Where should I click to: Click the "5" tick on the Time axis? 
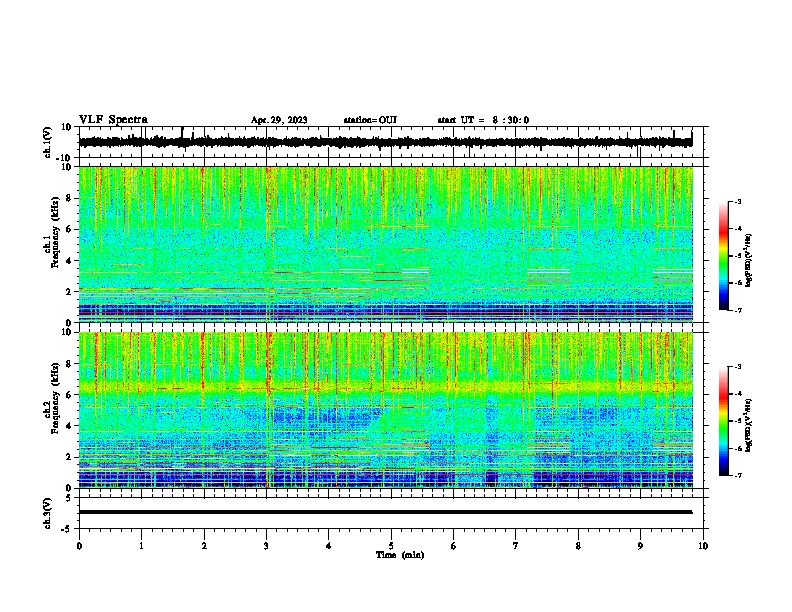coord(391,546)
